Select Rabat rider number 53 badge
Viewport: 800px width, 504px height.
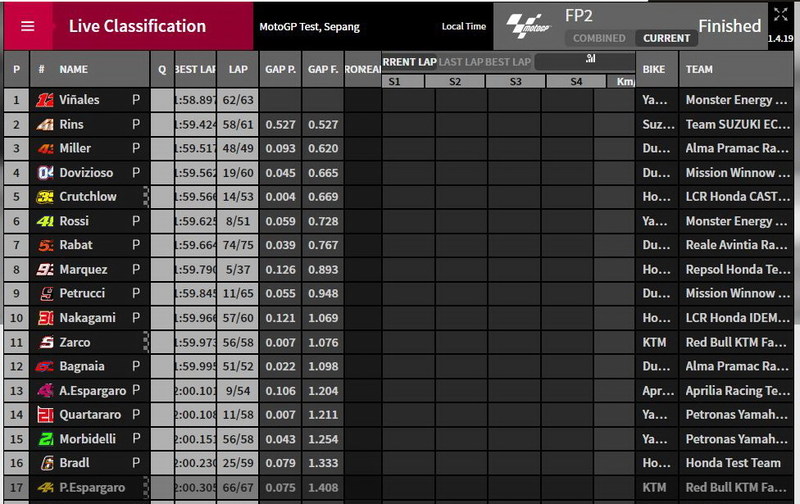(45, 245)
